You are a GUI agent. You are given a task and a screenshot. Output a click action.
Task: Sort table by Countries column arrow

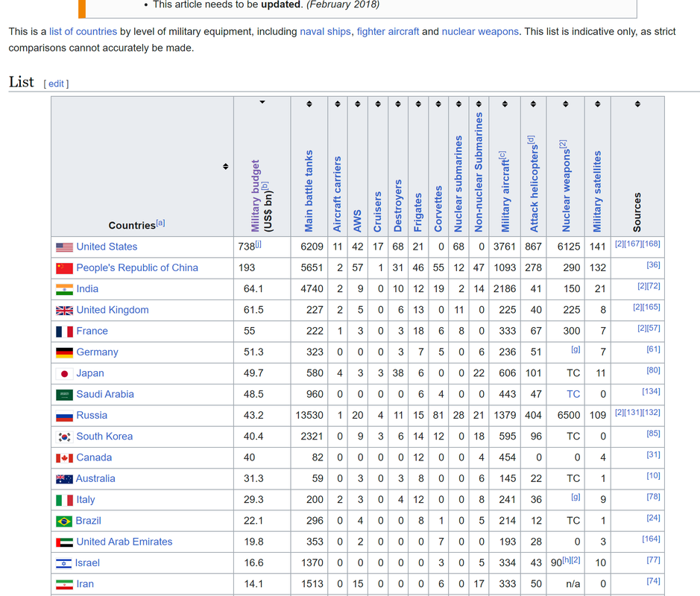pos(225,166)
